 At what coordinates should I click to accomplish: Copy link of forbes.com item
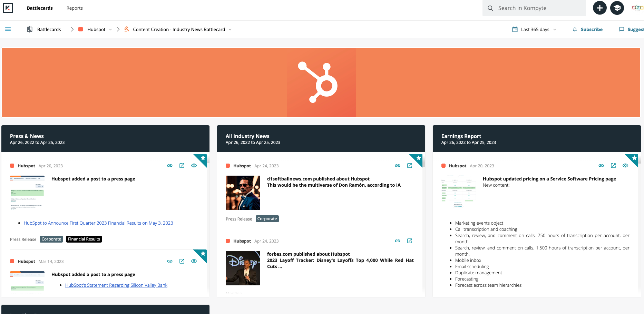click(398, 241)
